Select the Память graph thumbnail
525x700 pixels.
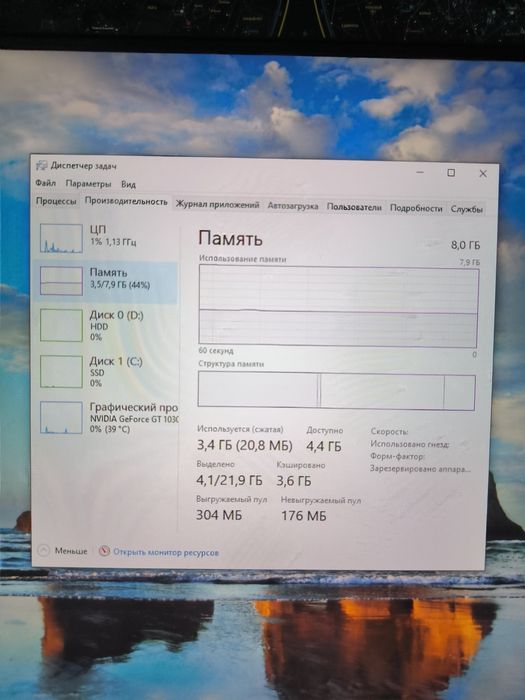(61, 281)
